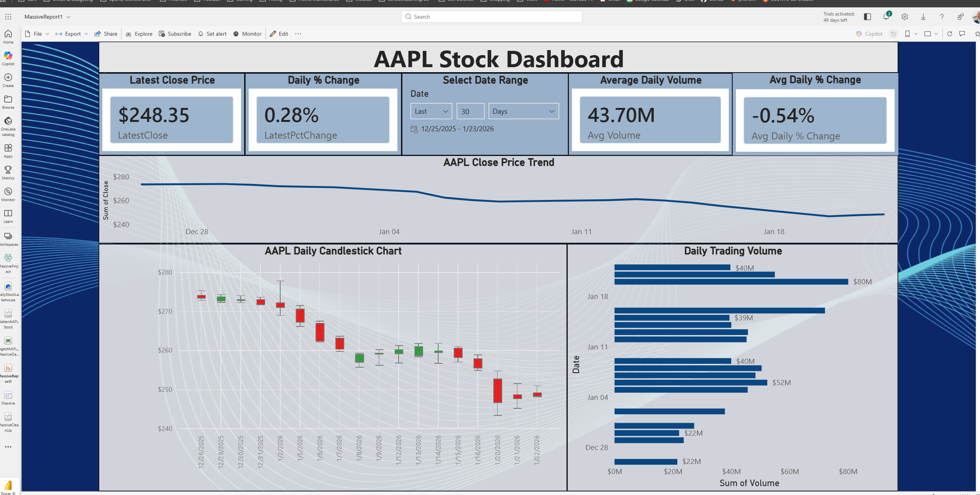Open Copilot from the left sidebar
This screenshot has width=980, height=495.
[8, 59]
